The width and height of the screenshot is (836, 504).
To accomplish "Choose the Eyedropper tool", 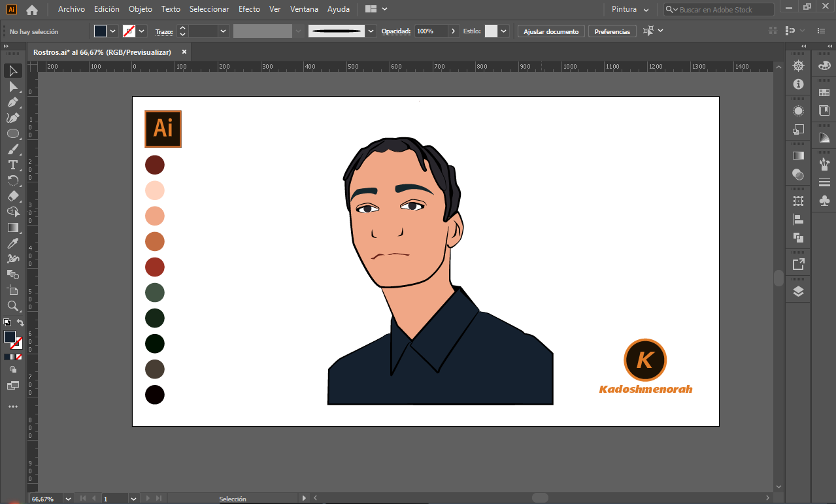I will pos(12,243).
